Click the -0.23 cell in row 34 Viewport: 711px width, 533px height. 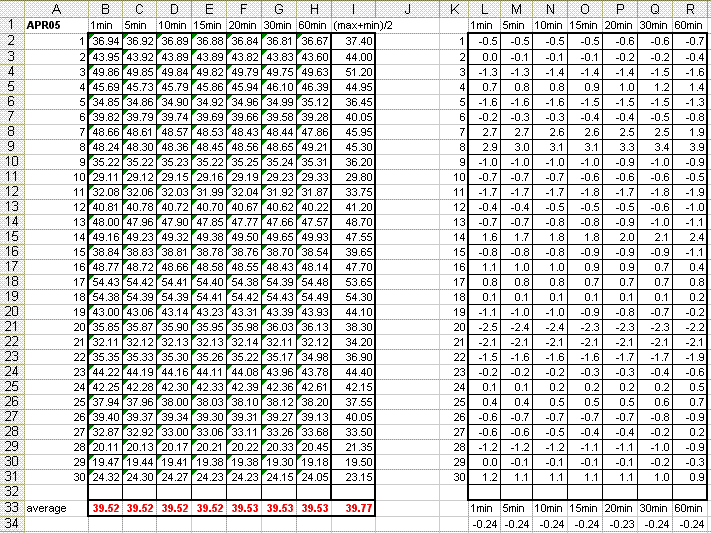pyautogui.click(x=620, y=524)
